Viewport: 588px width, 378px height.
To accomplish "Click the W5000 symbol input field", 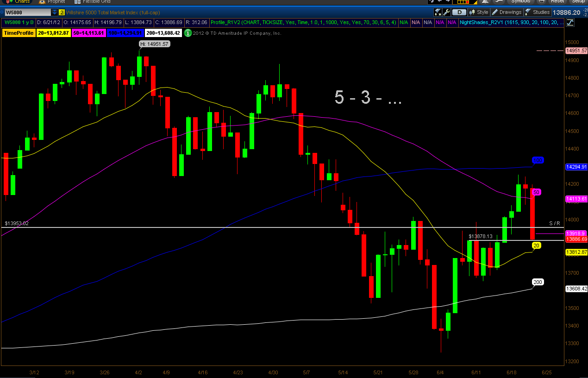I will click(x=27, y=13).
